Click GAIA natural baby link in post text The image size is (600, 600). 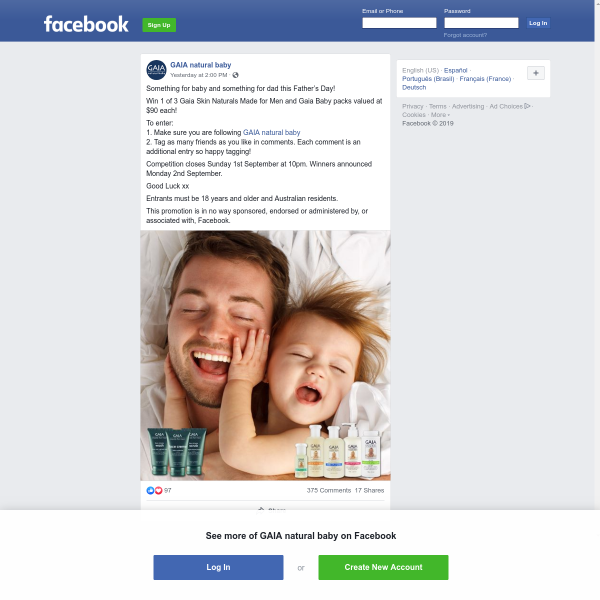pos(271,132)
